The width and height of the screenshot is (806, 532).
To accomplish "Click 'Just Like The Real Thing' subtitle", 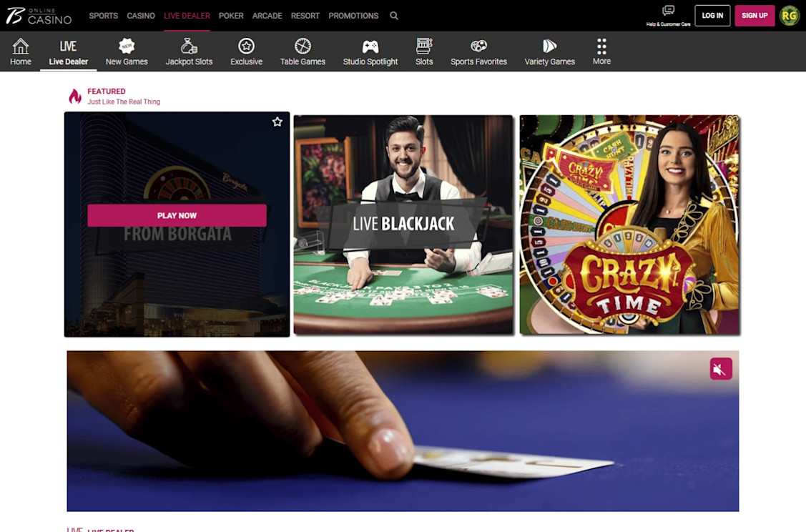I will click(124, 102).
